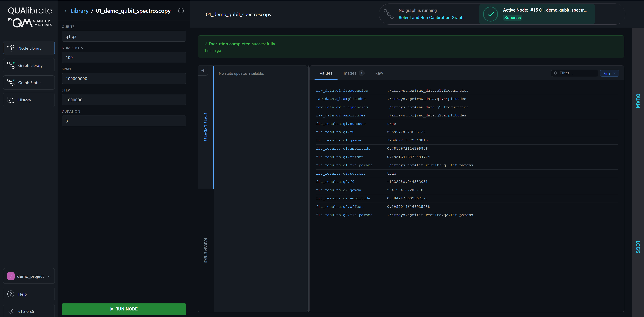The width and height of the screenshot is (644, 317).
Task: Click the Help question mark icon
Action: (x=11, y=294)
